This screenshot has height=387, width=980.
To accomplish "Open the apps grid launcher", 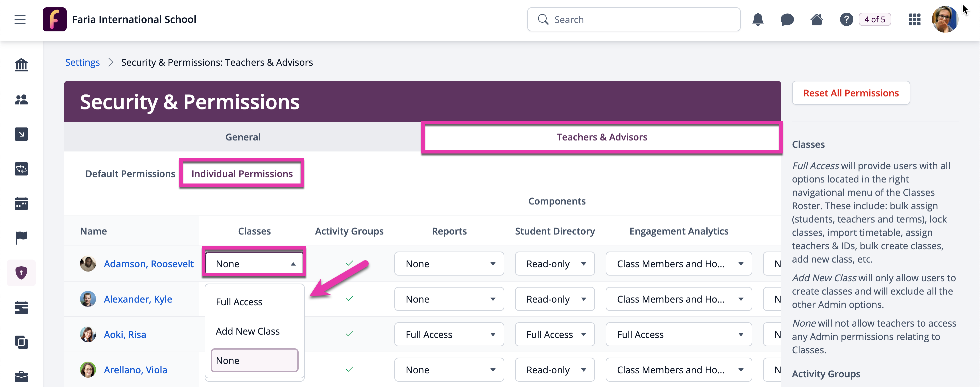I will pos(914,19).
